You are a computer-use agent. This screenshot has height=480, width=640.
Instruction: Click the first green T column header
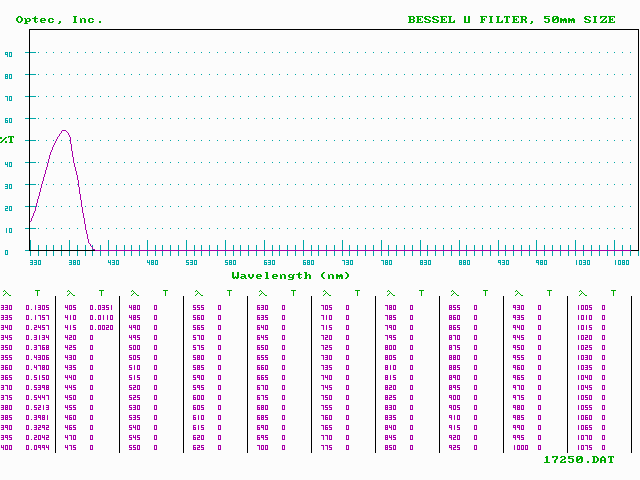[x=37, y=293]
